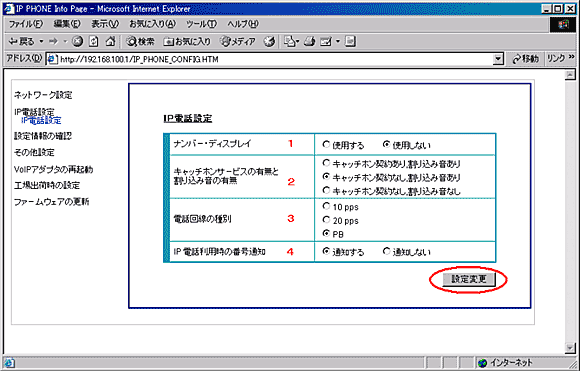
Task: Open the ツール(T) menu
Action: (201, 24)
